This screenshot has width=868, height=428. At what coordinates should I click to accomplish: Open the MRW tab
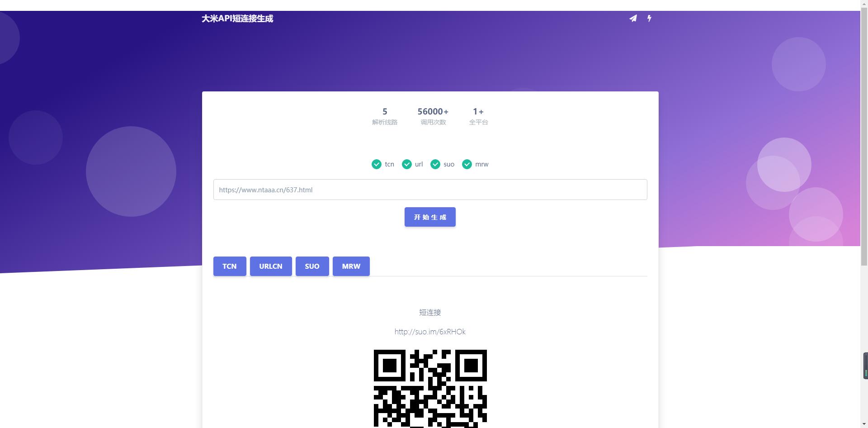pyautogui.click(x=351, y=266)
